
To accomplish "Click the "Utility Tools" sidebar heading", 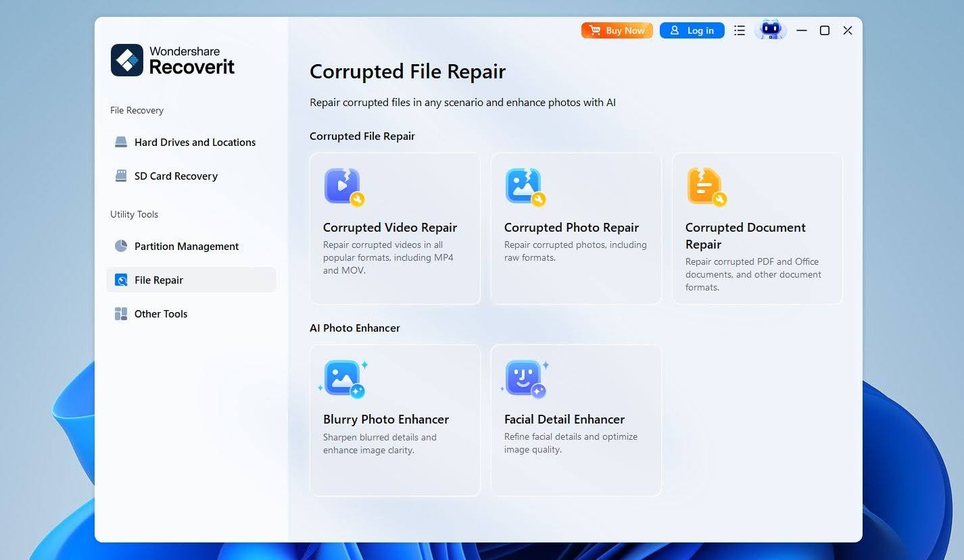I will coord(134,214).
